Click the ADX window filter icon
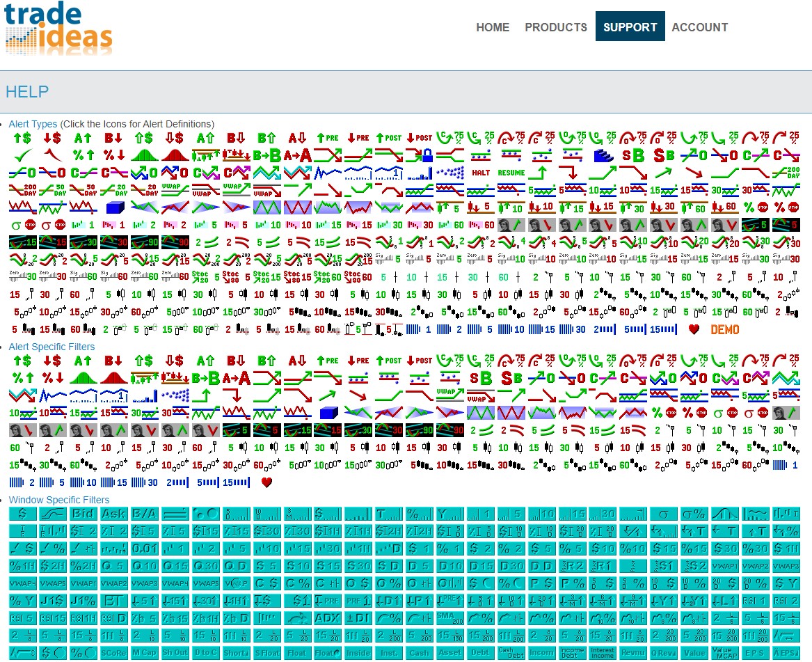The width and height of the screenshot is (812, 662). click(x=328, y=618)
